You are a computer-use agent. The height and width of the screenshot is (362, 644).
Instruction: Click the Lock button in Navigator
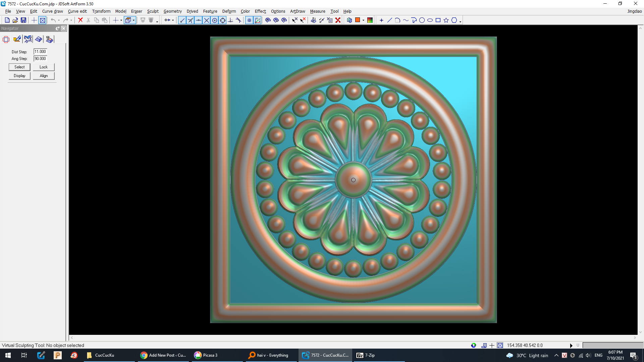(x=44, y=67)
